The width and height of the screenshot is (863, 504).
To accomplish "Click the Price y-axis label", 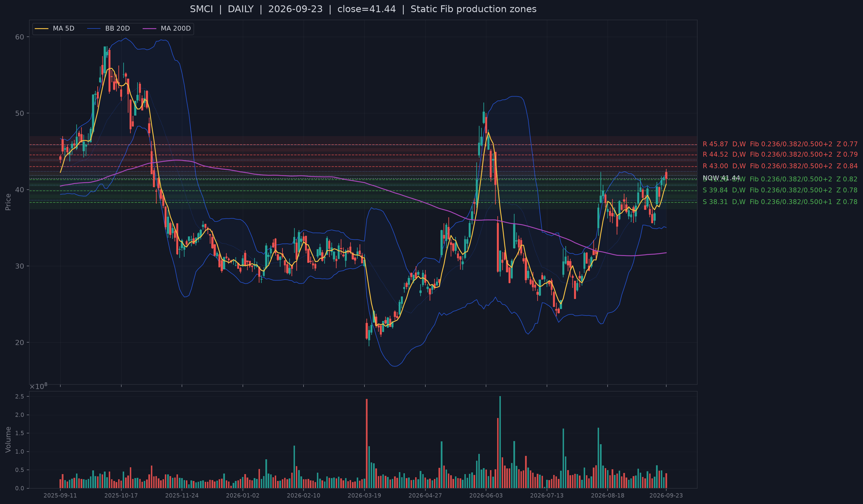I will pos(8,202).
